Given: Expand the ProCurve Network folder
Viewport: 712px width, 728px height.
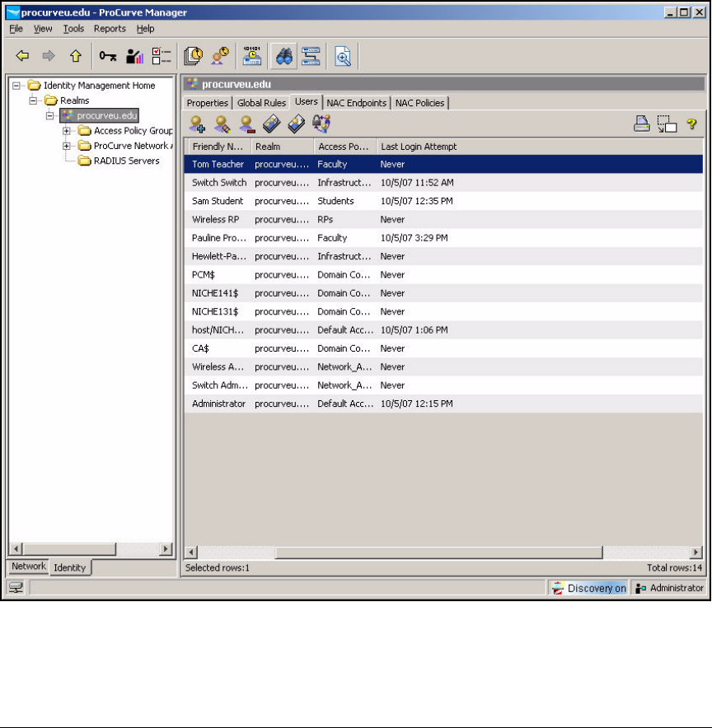Looking at the screenshot, I should [x=67, y=146].
